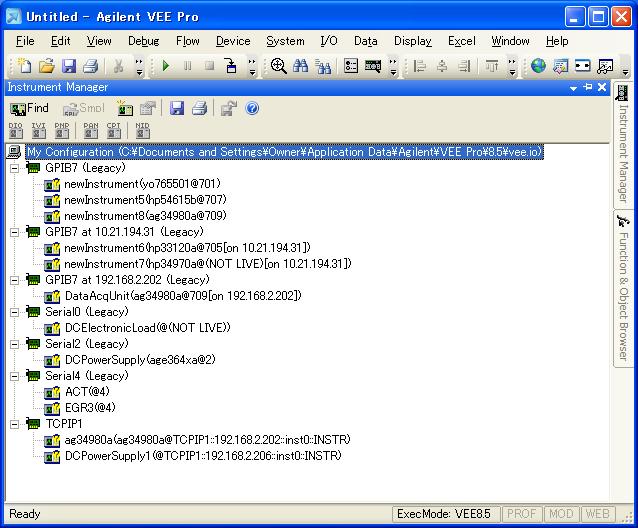Open Function & Object Browser side tab

pyautogui.click(x=623, y=290)
